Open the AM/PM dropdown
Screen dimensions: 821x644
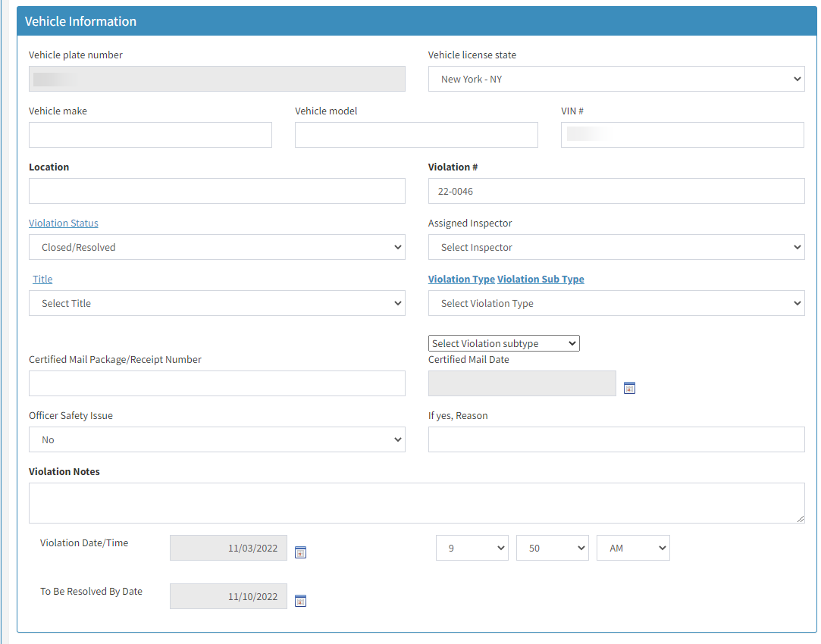point(633,548)
